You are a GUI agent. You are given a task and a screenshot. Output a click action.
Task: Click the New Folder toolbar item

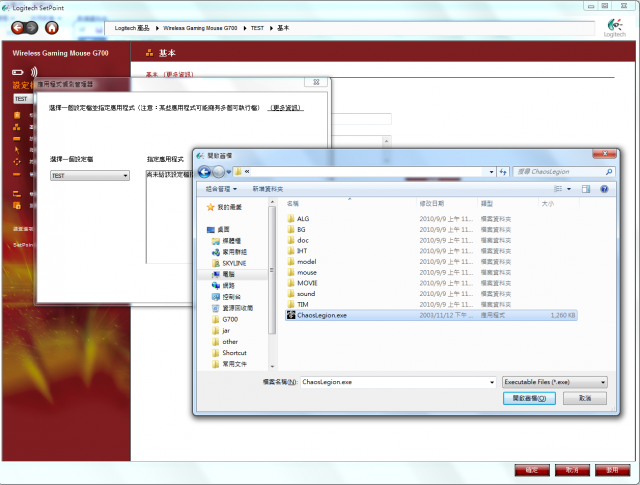point(268,189)
